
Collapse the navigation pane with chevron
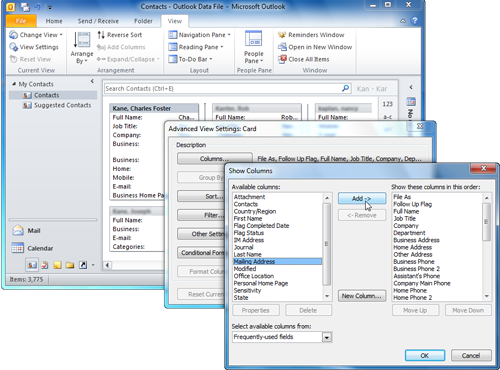92,81
